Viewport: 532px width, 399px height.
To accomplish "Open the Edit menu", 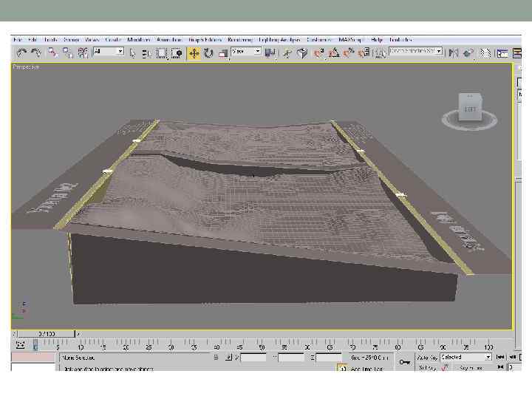I will [33, 40].
